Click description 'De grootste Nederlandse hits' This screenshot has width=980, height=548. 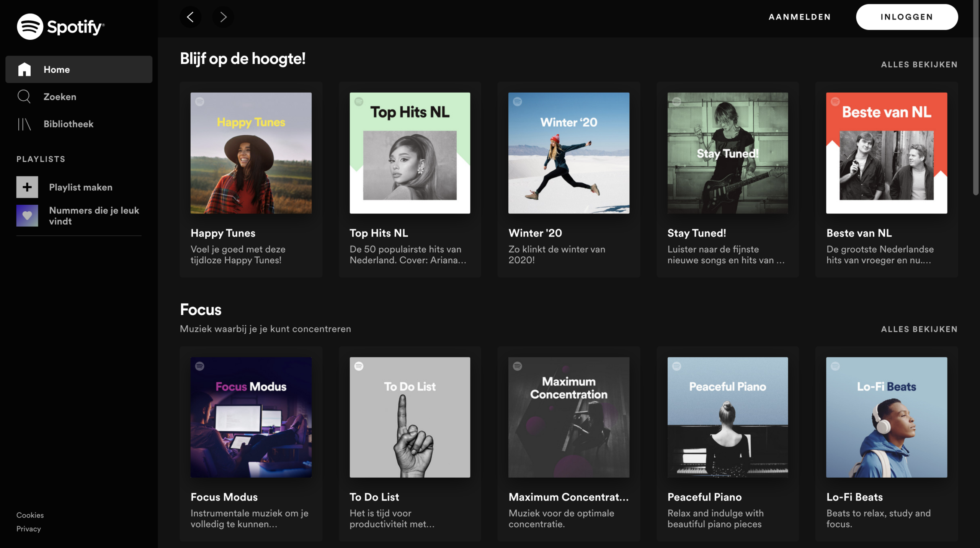point(880,254)
